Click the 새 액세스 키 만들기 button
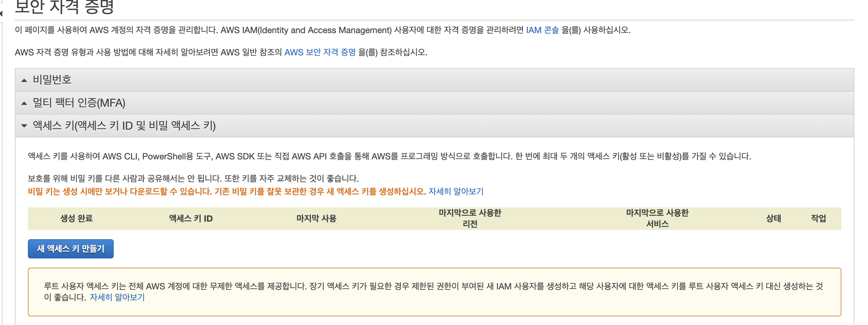This screenshot has width=868, height=325. 70,249
